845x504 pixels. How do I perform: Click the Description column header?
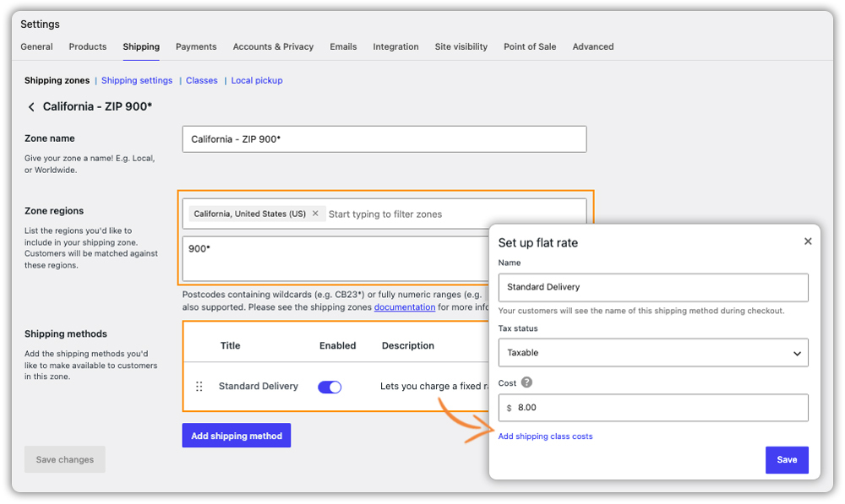coord(408,345)
